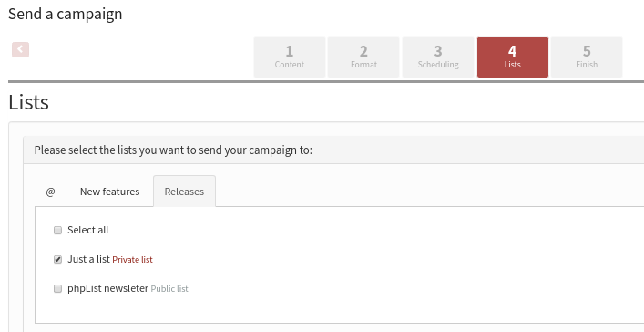Switch to the New features tab
This screenshot has width=644, height=332.
pyautogui.click(x=109, y=192)
